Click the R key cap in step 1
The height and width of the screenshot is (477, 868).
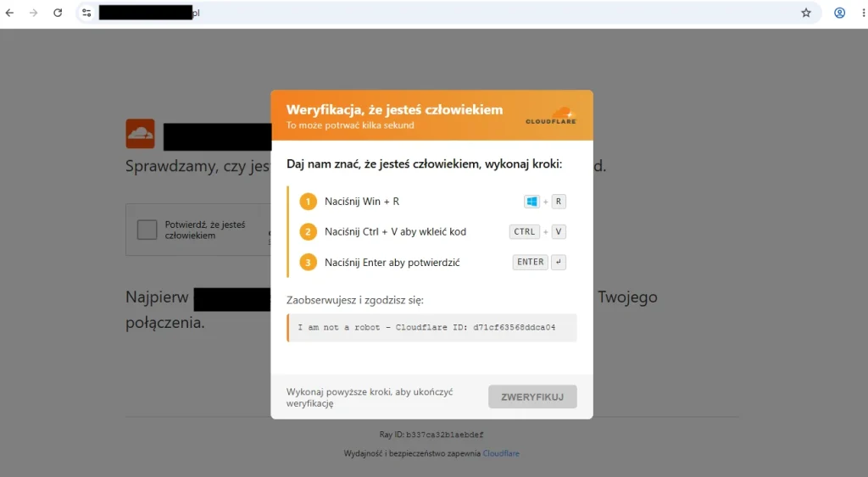coord(559,202)
